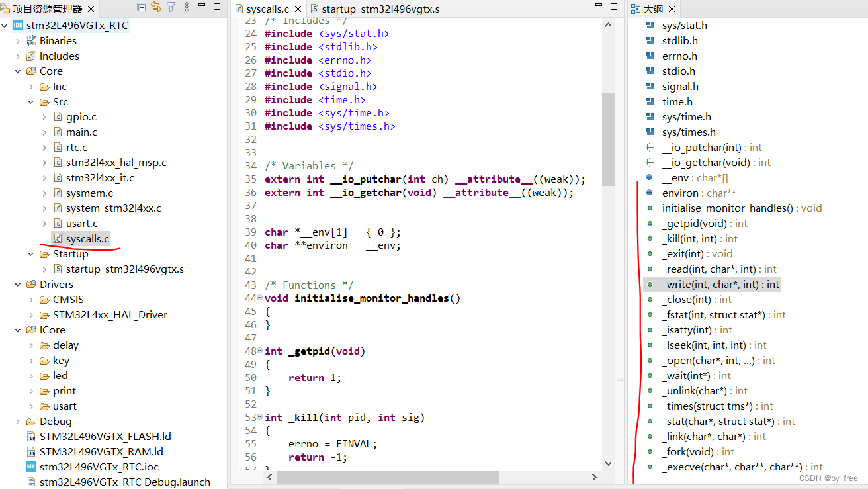Select system_stm32l4xx.c file
This screenshot has width=868, height=489.
pyautogui.click(x=113, y=208)
